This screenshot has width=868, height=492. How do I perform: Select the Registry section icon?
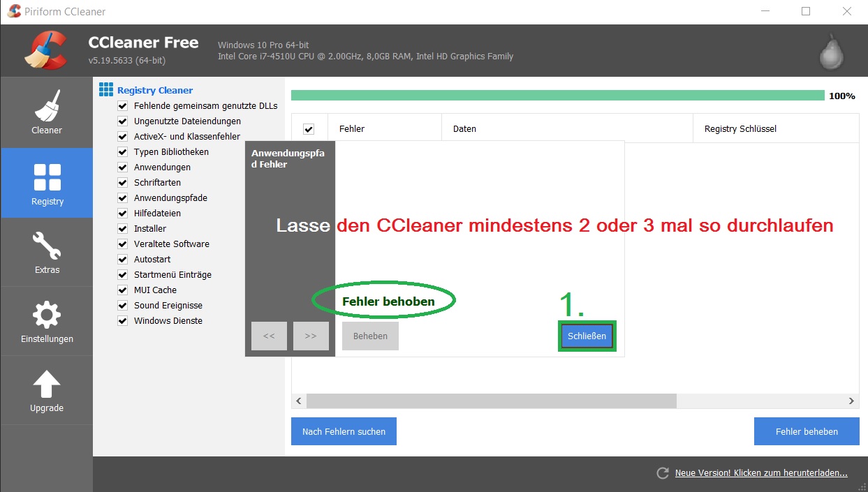(47, 177)
